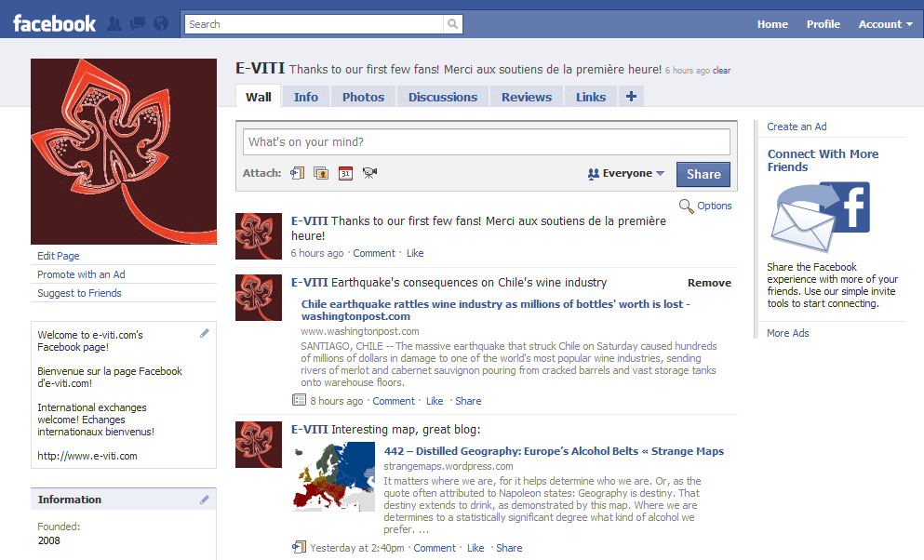Open the Discussions tab

443,97
